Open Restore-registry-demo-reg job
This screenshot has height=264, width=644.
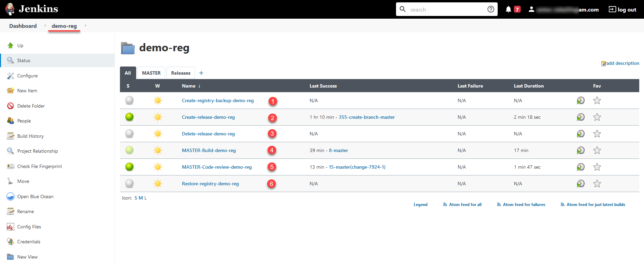(x=210, y=184)
